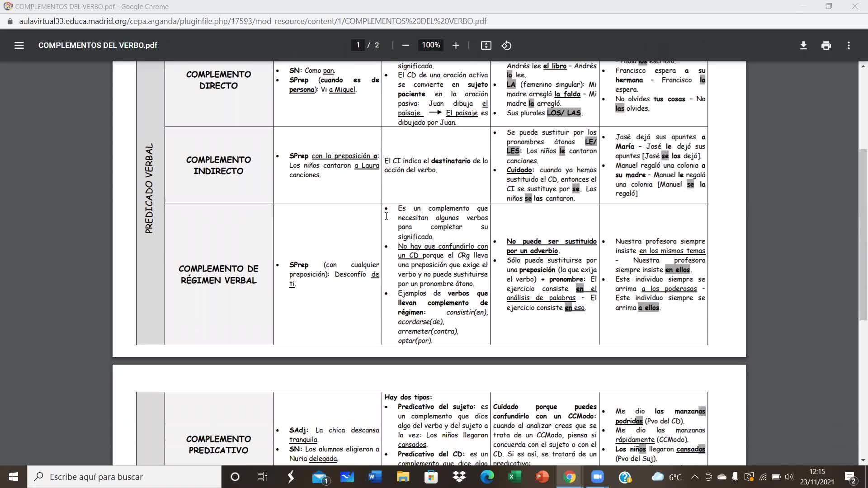Click the Chrome address bar URL
The height and width of the screenshot is (488, 868).
point(253,21)
